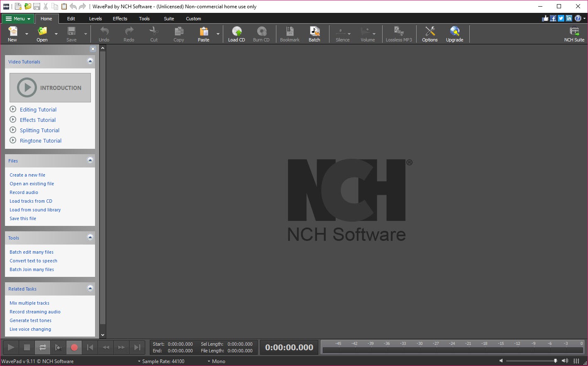Collapse the Video Tutorials panel

click(90, 61)
